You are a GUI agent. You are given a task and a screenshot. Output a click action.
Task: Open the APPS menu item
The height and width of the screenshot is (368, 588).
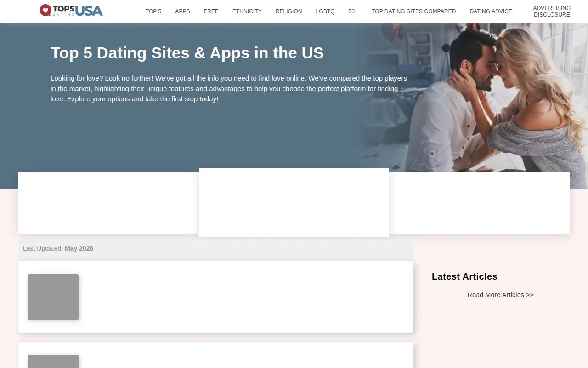182,11
